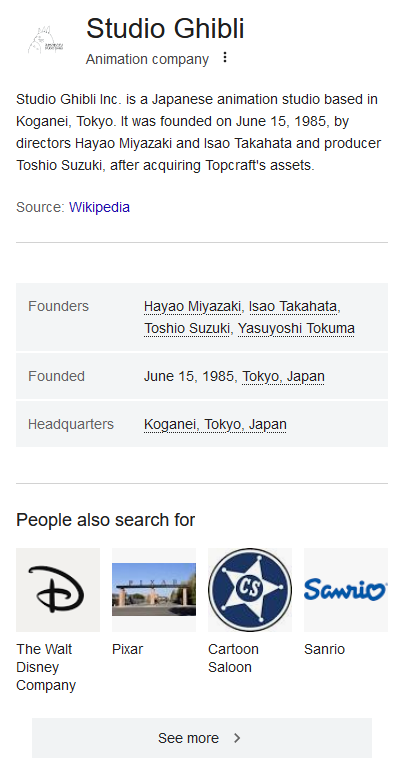Click the Pixar name label
Viewport: 407px width, 770px height.
tap(128, 649)
